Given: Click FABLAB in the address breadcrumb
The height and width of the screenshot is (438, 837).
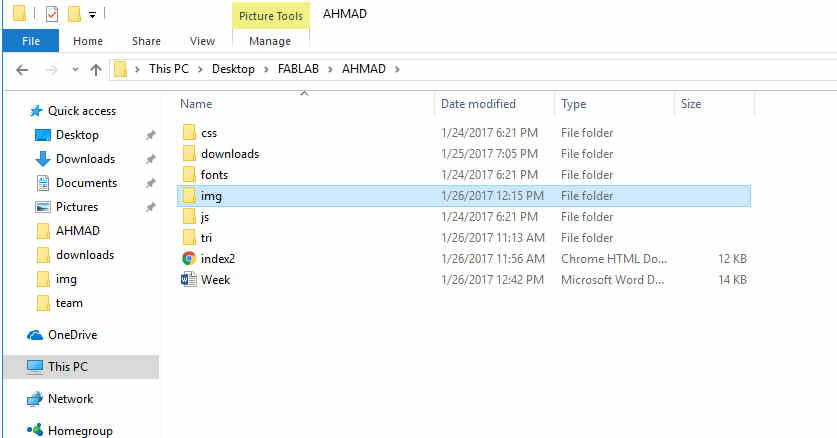Looking at the screenshot, I should click(298, 69).
